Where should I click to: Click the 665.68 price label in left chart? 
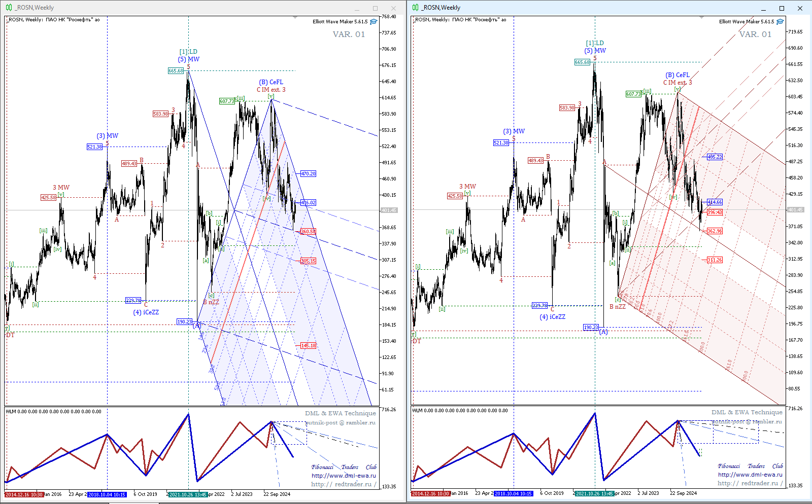176,71
